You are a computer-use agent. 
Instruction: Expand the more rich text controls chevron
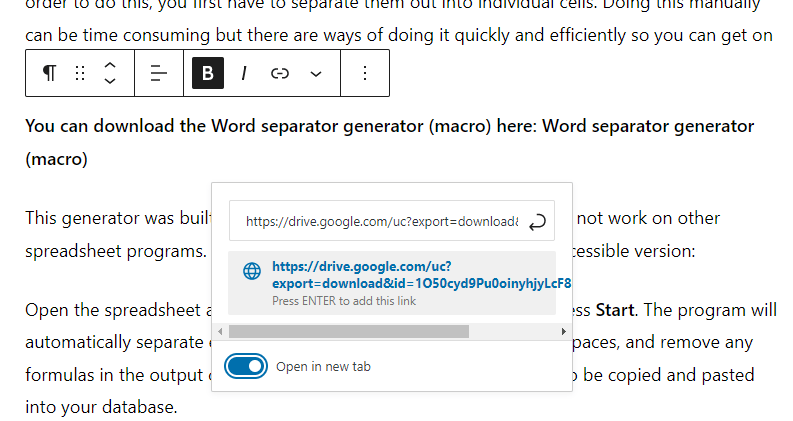coord(316,73)
